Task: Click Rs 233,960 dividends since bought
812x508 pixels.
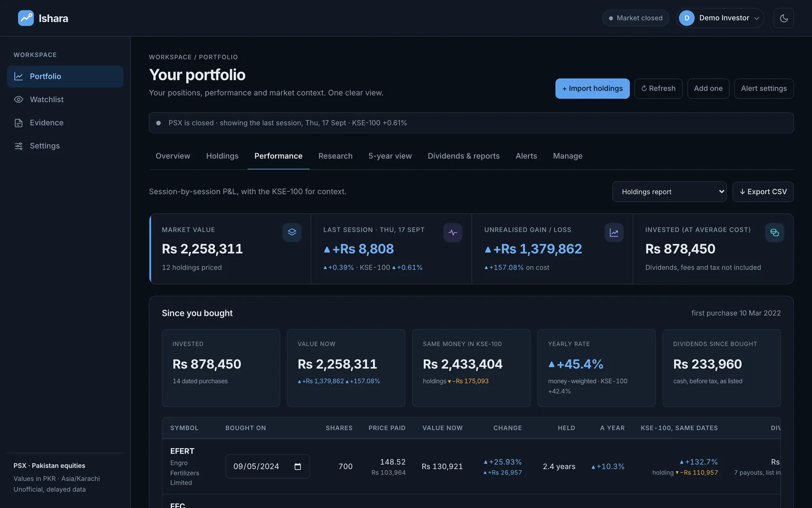Action: coord(707,364)
